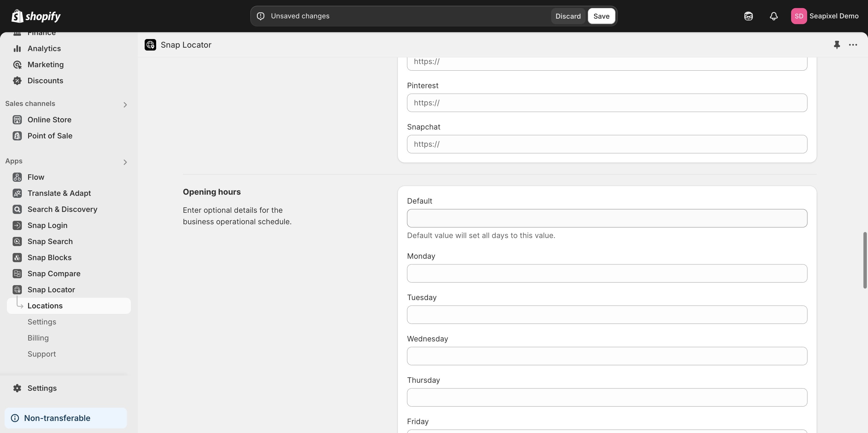Image resolution: width=868 pixels, height=433 pixels.
Task: Open the Flow app icon
Action: [17, 177]
